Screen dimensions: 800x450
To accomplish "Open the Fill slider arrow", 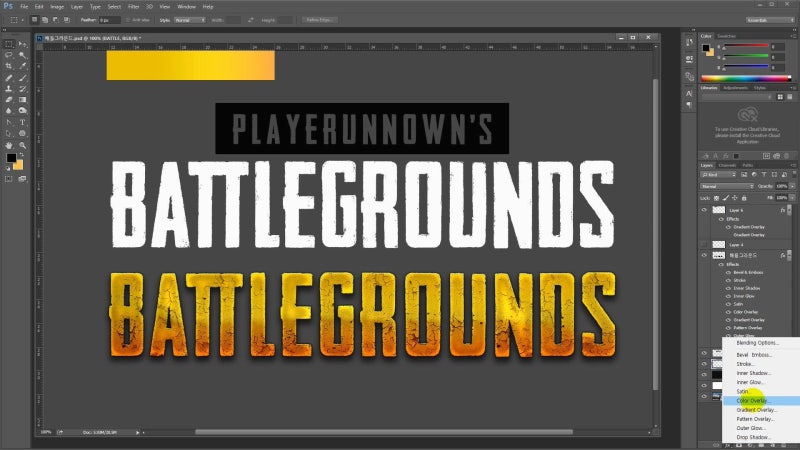I will pyautogui.click(x=792, y=198).
